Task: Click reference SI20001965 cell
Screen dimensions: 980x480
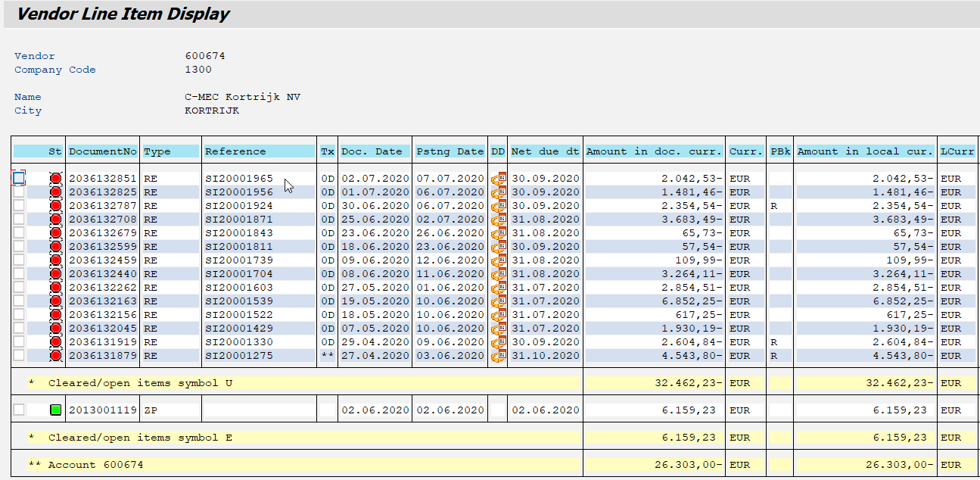Action: coord(239,179)
